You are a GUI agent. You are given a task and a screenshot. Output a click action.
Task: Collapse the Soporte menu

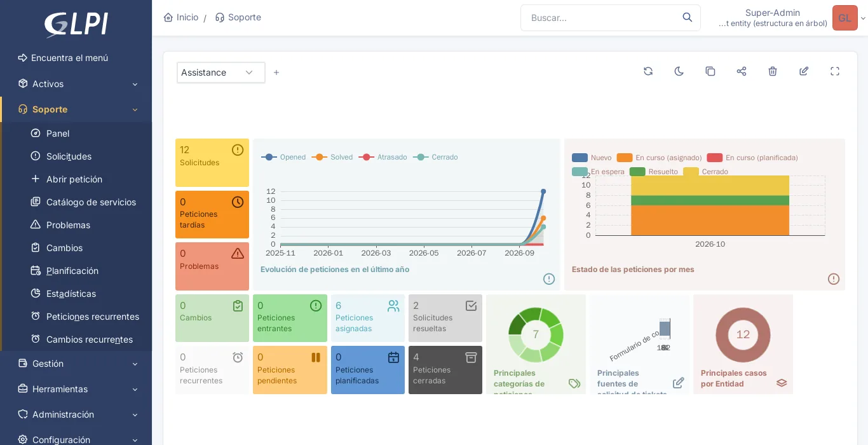76,109
